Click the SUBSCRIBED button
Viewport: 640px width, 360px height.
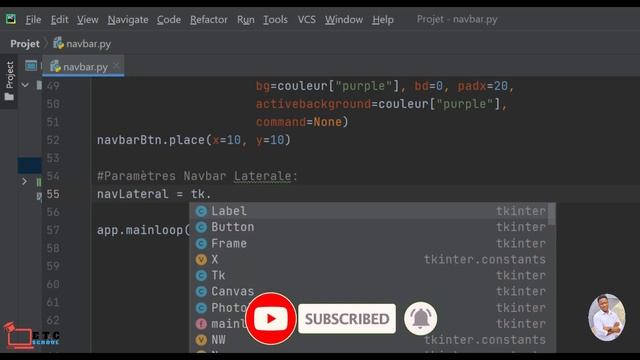coord(347,319)
